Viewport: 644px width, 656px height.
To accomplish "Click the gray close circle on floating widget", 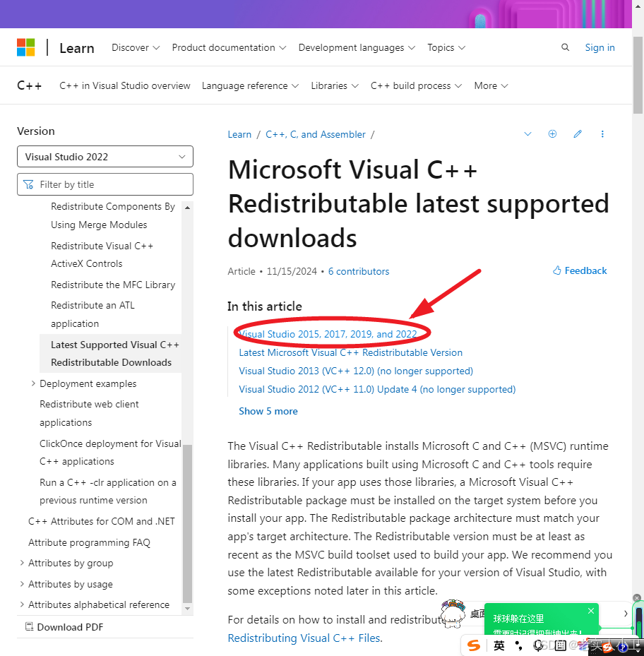I will [x=637, y=598].
